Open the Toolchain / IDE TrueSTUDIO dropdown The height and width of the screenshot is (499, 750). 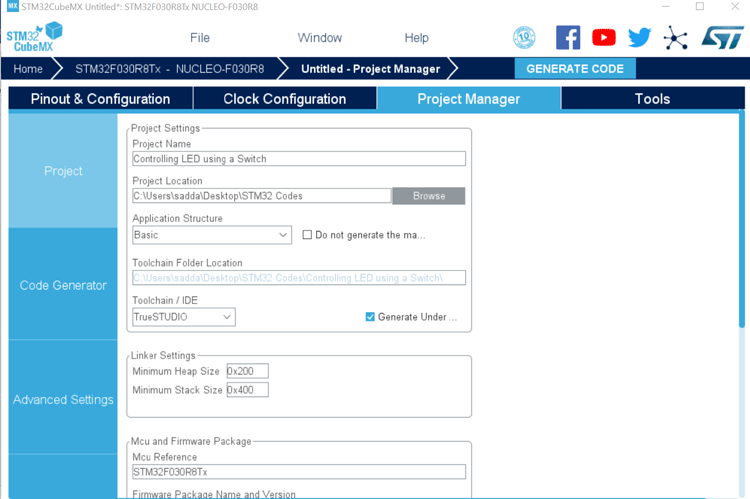(x=184, y=317)
